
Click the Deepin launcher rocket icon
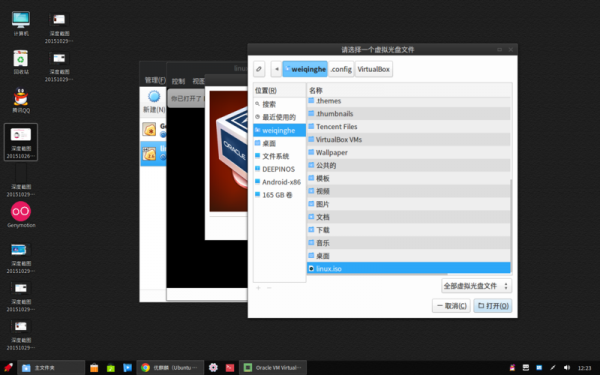[x=8, y=368]
